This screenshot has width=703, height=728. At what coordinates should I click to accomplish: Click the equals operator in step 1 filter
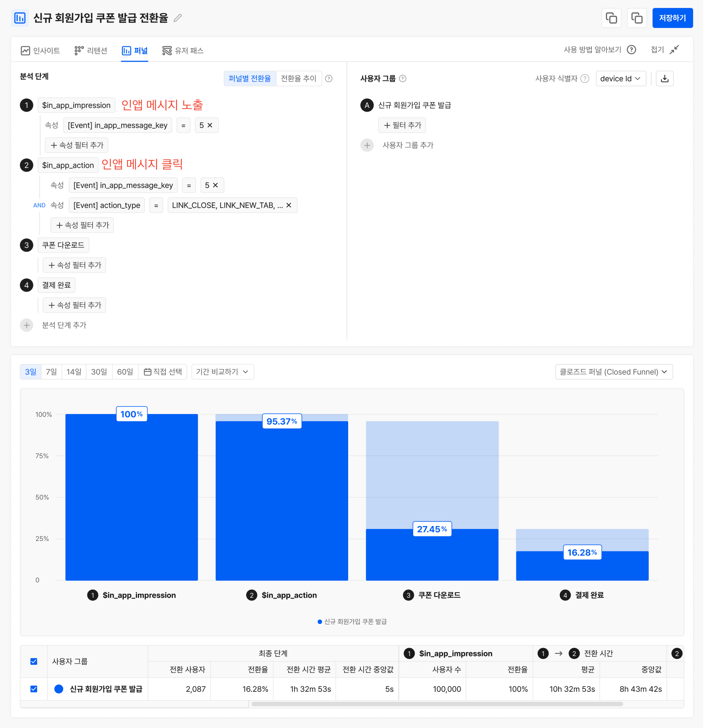tap(183, 125)
